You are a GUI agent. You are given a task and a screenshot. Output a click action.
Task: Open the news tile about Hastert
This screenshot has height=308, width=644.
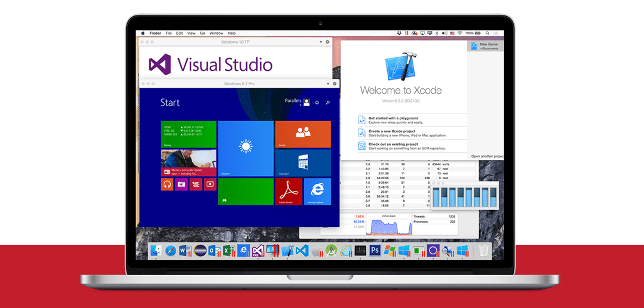coord(189,163)
